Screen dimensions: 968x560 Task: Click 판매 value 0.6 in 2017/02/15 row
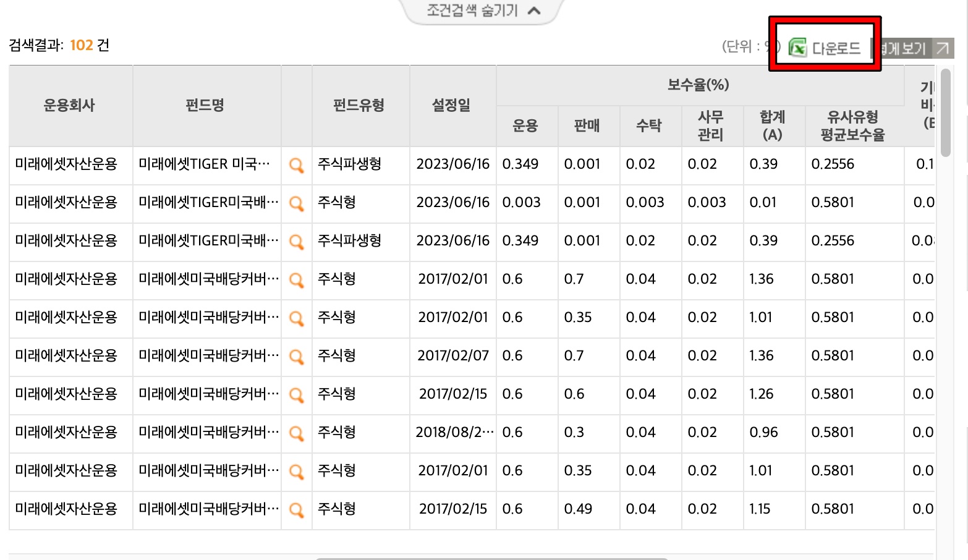click(x=574, y=394)
